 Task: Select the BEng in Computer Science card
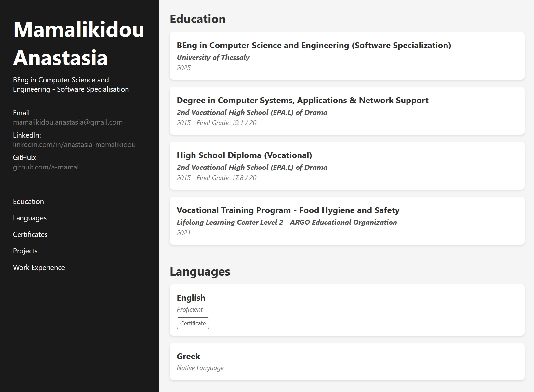click(x=347, y=56)
